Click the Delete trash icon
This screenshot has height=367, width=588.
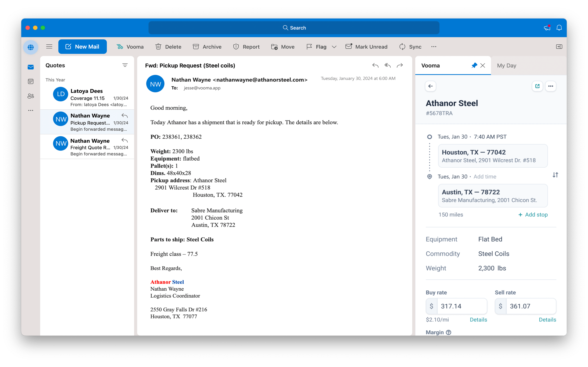click(158, 47)
